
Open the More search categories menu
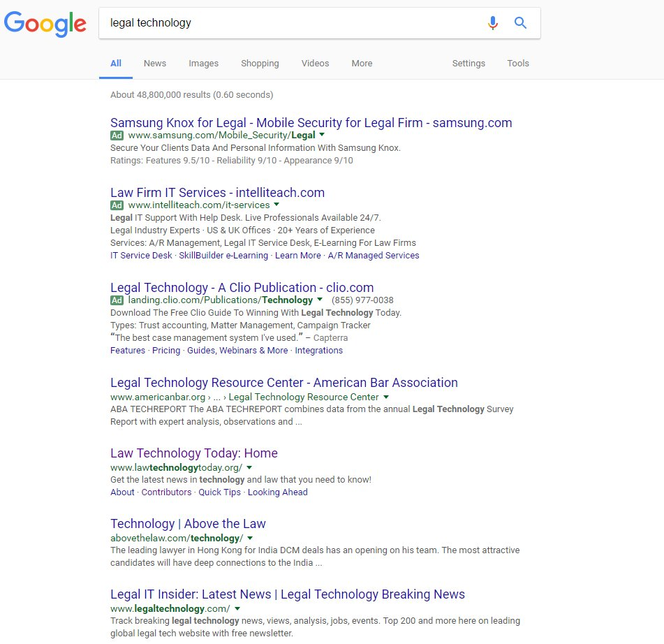click(362, 64)
